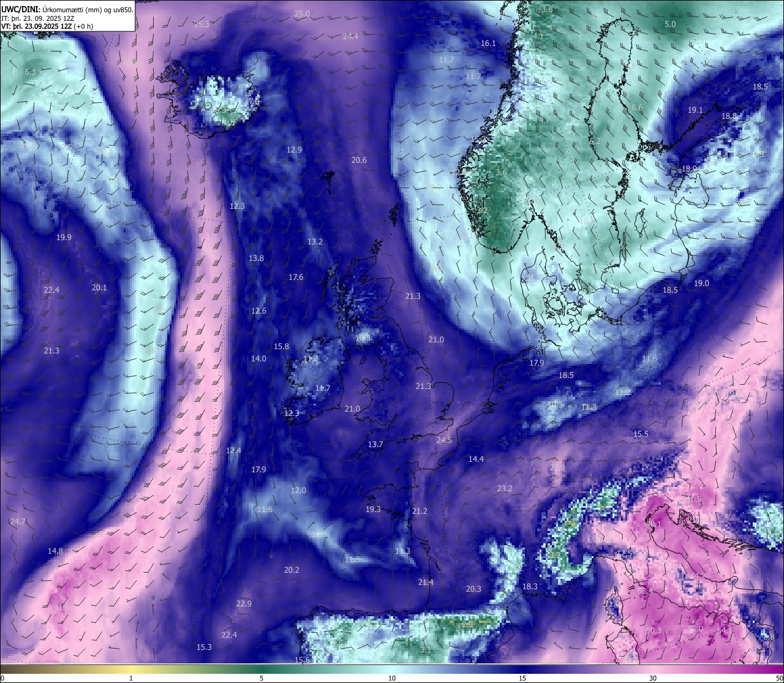Viewport: 784px width, 683px height.
Task: Click the 14.8 value label
Action: [x=55, y=551]
